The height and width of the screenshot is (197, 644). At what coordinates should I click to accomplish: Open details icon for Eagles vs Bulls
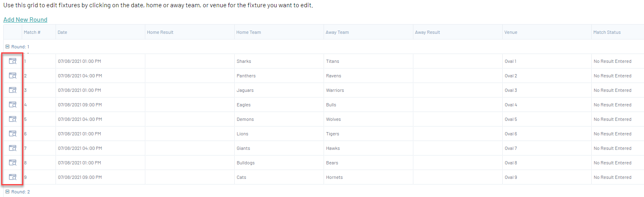[12, 105]
